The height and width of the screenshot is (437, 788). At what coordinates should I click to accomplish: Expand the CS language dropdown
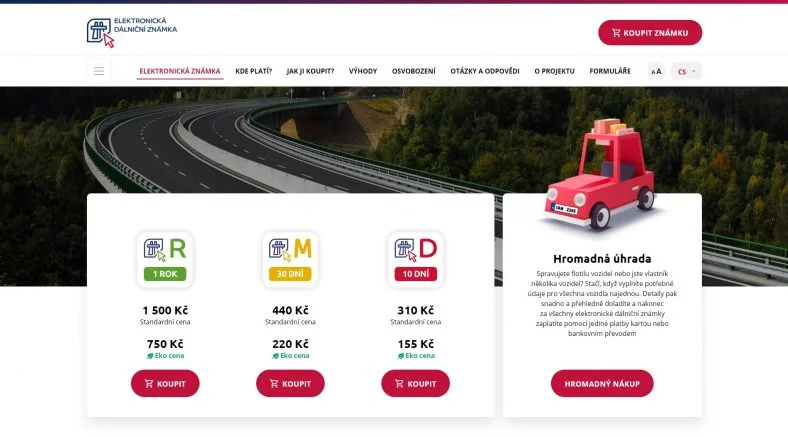[686, 71]
